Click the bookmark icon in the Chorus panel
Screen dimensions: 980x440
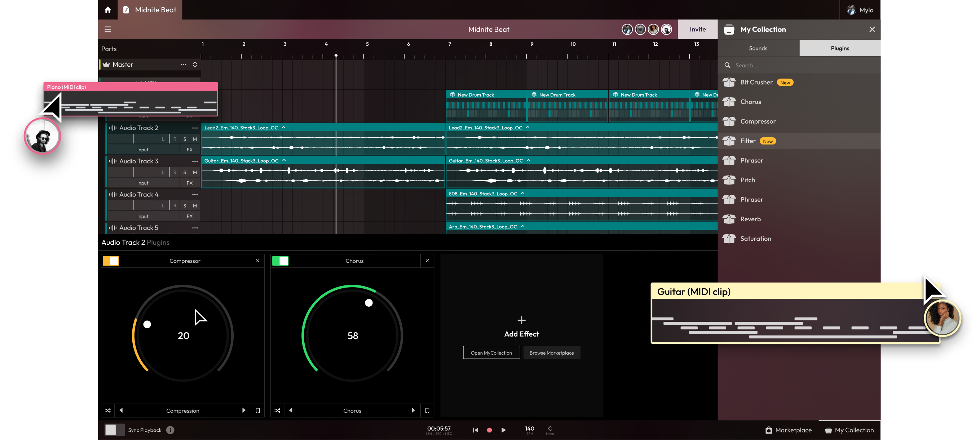(x=427, y=410)
